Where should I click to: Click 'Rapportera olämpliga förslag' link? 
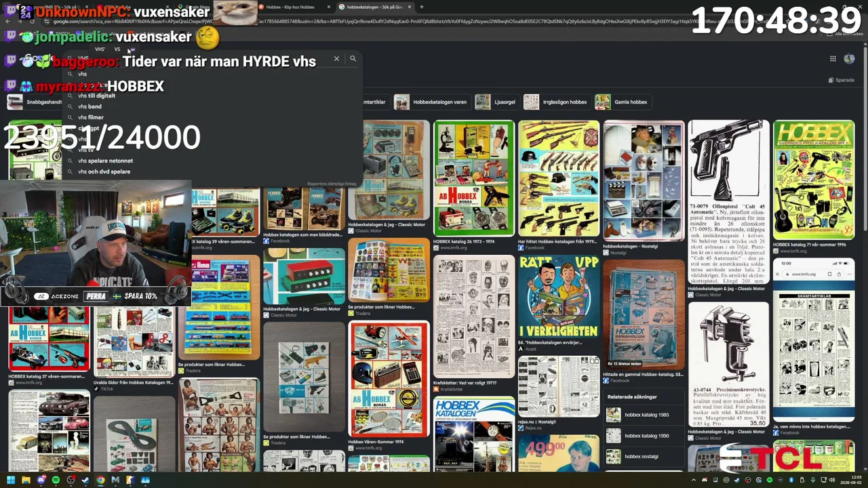[x=332, y=184]
